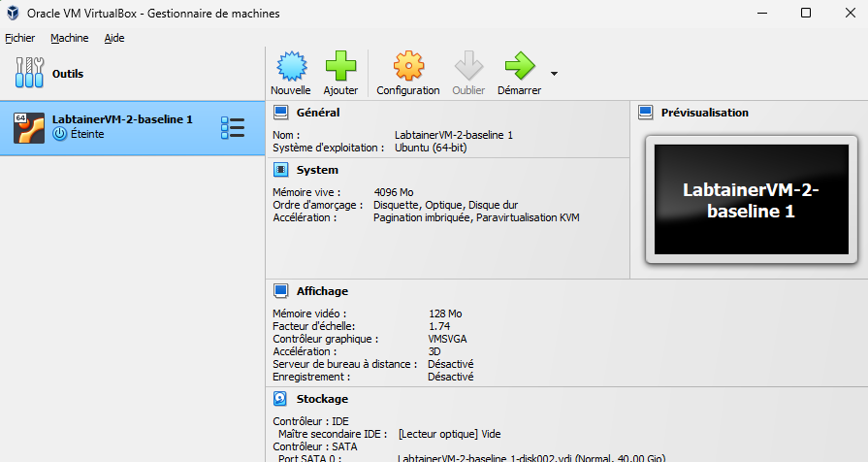Open the LabtainerVM-2-baseline 1 list menu icon
The image size is (868, 462).
233,127
